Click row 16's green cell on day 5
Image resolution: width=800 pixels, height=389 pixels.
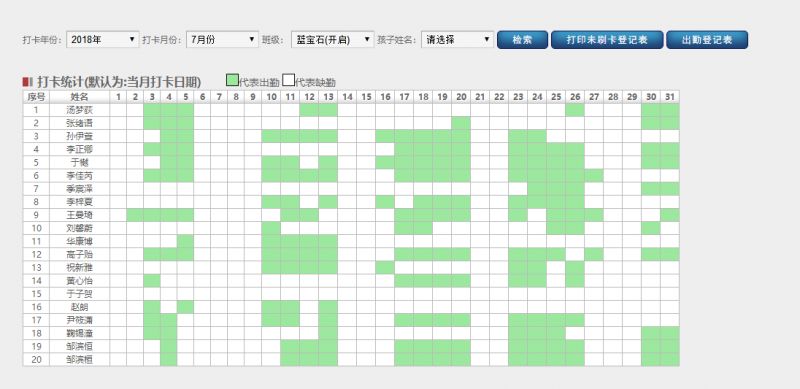click(x=186, y=307)
